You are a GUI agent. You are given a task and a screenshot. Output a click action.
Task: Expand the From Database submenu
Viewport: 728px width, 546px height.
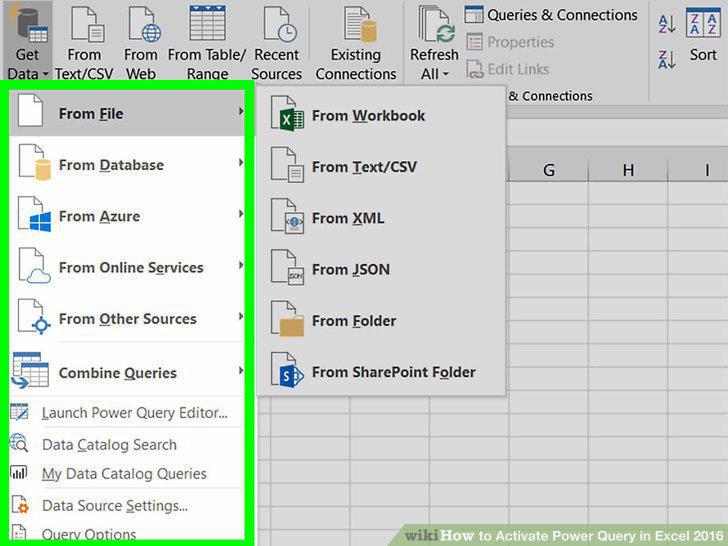pos(127,164)
